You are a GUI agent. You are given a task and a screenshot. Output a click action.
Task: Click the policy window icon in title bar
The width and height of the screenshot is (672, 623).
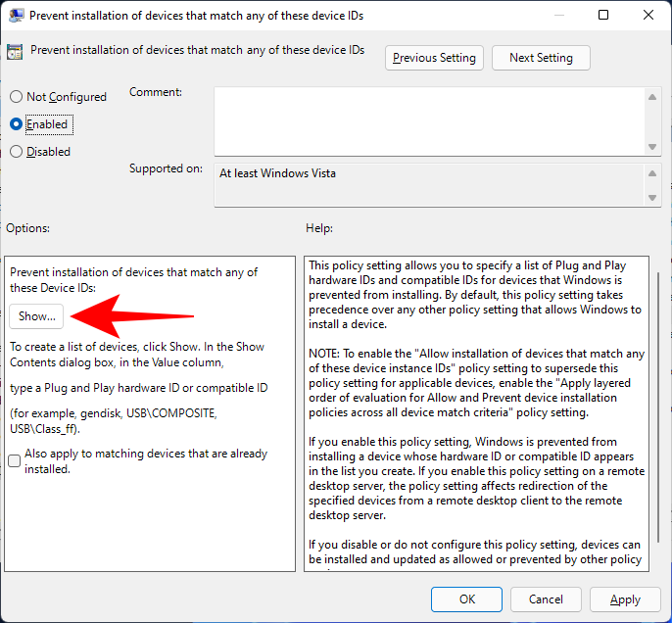tap(16, 16)
